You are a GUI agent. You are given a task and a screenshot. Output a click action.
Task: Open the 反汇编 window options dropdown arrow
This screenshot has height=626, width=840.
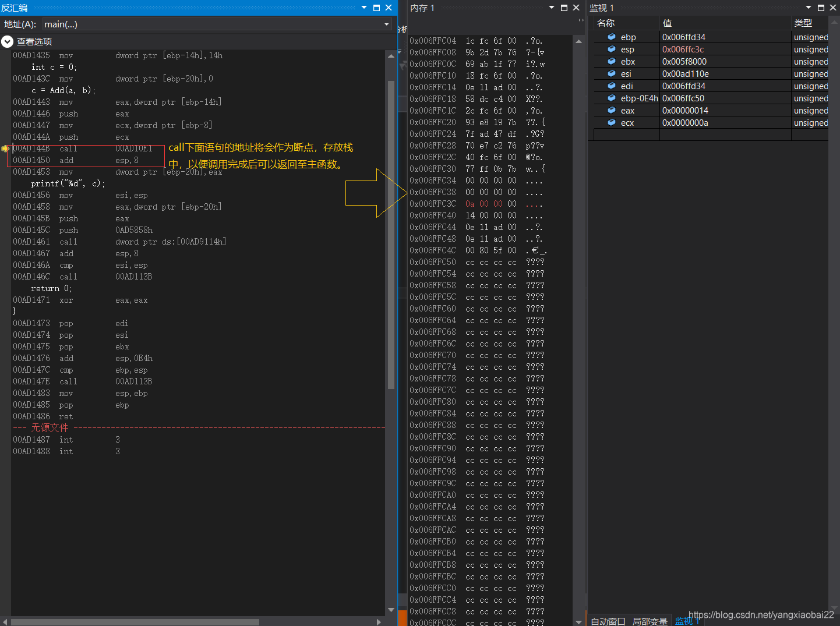click(x=364, y=8)
